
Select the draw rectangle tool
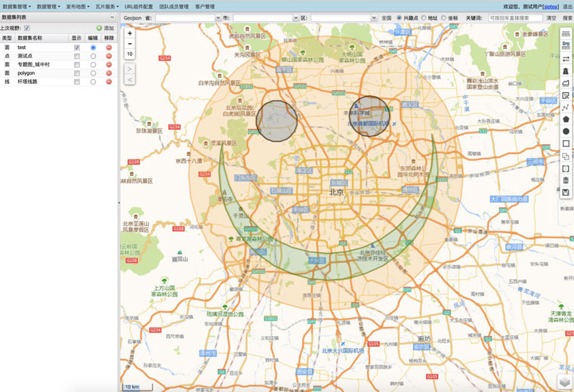566,144
